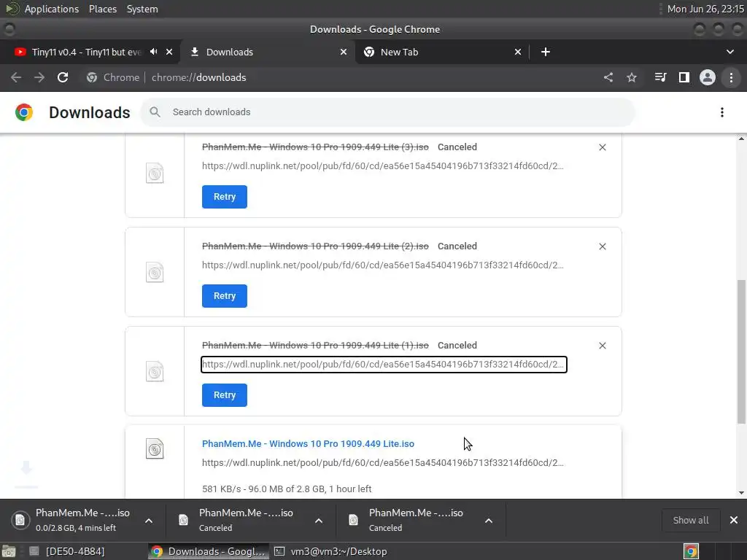
Task: Click the source URL of Lite (2).iso
Action: tap(382, 265)
